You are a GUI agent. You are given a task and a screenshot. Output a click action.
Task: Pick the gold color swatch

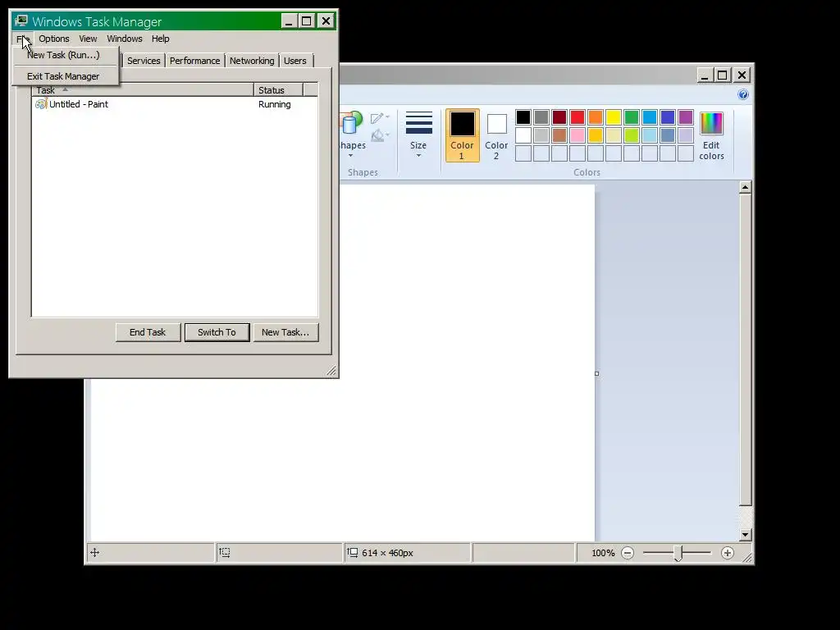pos(596,135)
